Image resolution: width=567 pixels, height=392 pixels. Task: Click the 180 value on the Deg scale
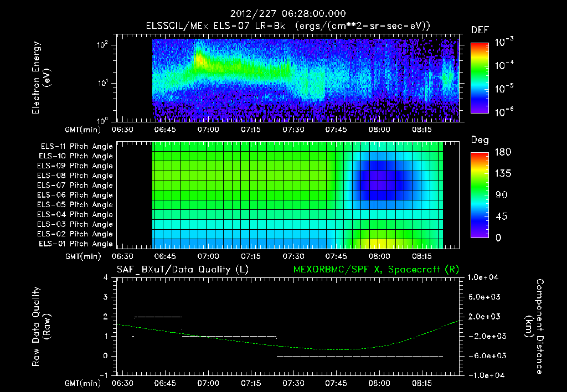tap(503, 152)
